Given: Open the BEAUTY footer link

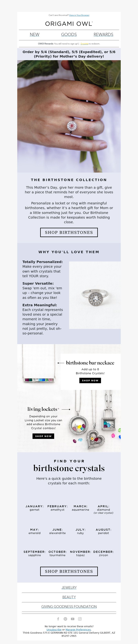Looking at the screenshot, I should 69,597.
